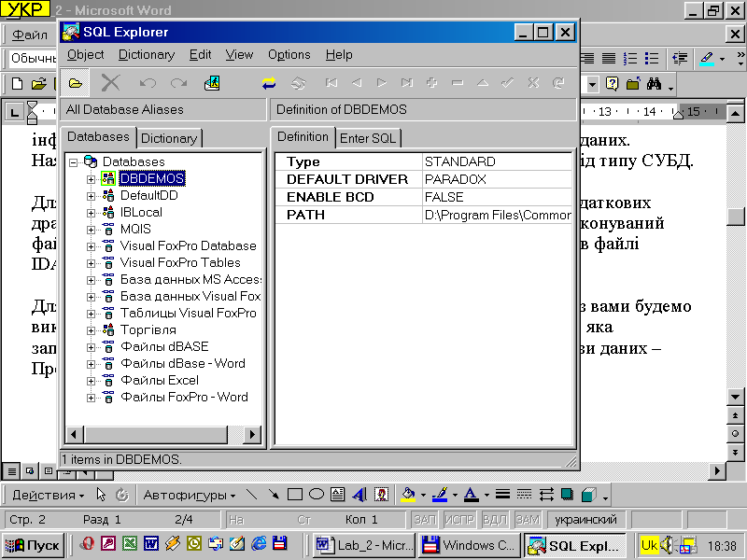Expand the DefaultDD database node

[91, 196]
